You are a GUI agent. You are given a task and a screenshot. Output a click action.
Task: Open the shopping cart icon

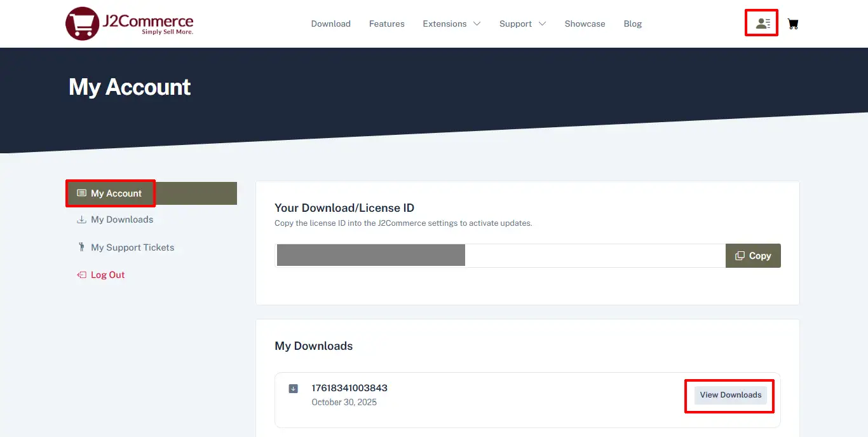tap(793, 24)
